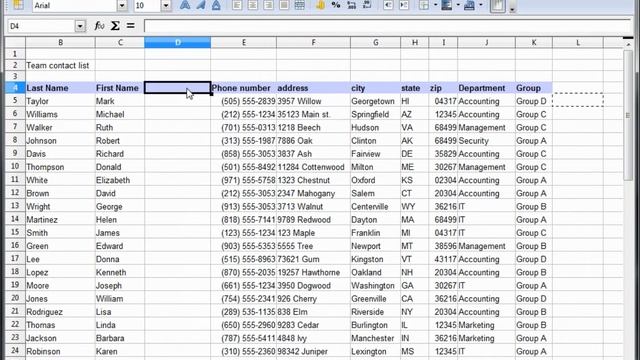This screenshot has width=640, height=360.
Task: Select column J header
Action: click(487, 42)
